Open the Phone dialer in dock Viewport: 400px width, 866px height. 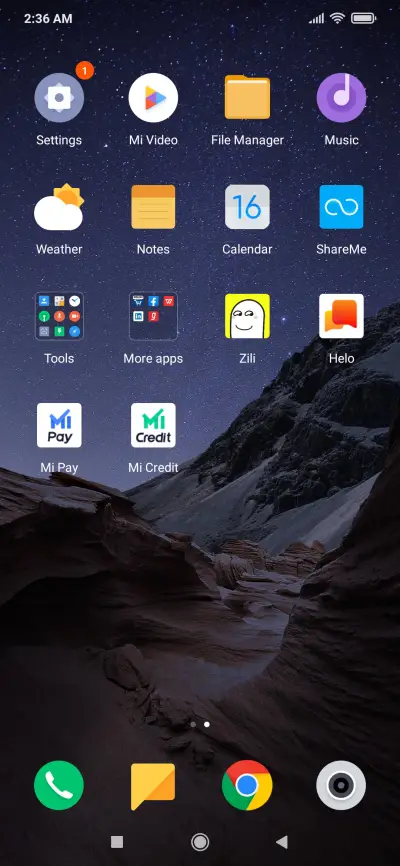pos(59,785)
